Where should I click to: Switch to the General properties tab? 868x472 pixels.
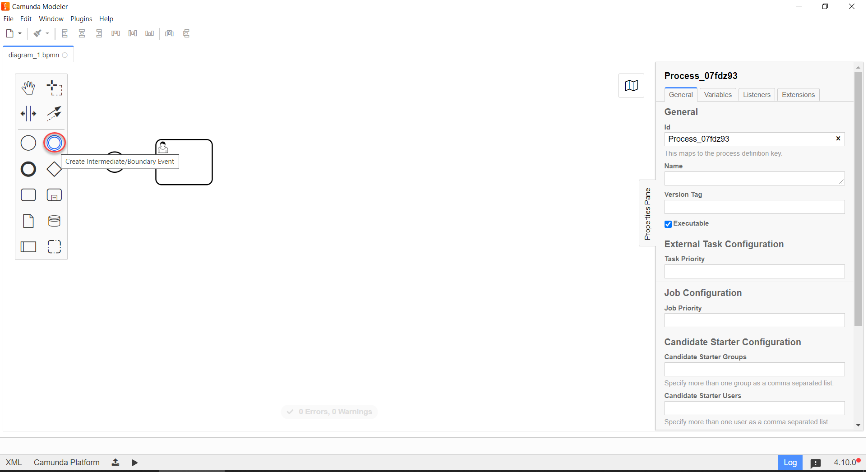click(x=681, y=95)
